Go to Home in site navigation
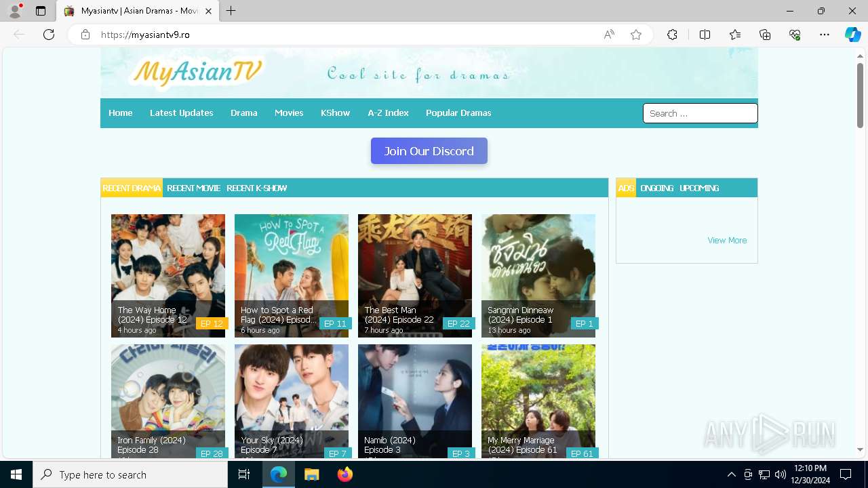This screenshot has width=868, height=488. point(121,113)
